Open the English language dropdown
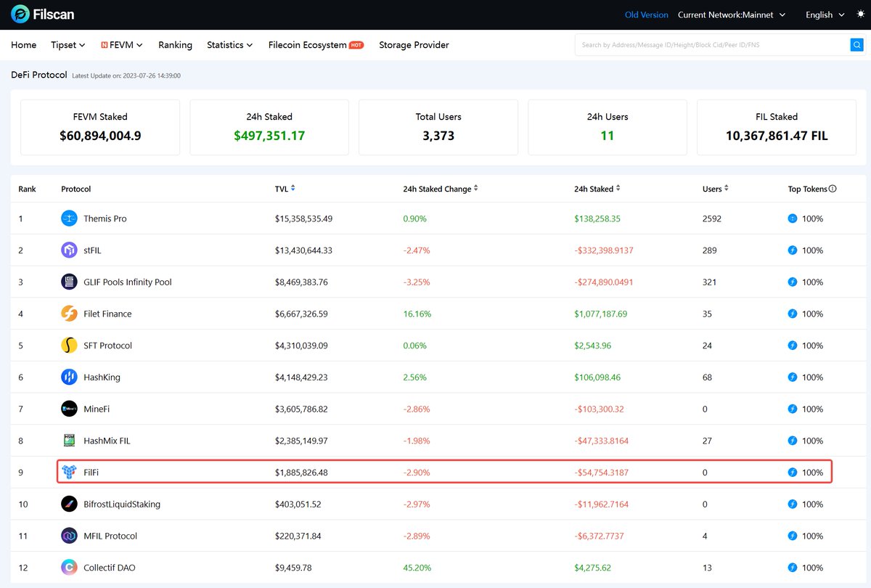This screenshot has height=588, width=871. (825, 15)
